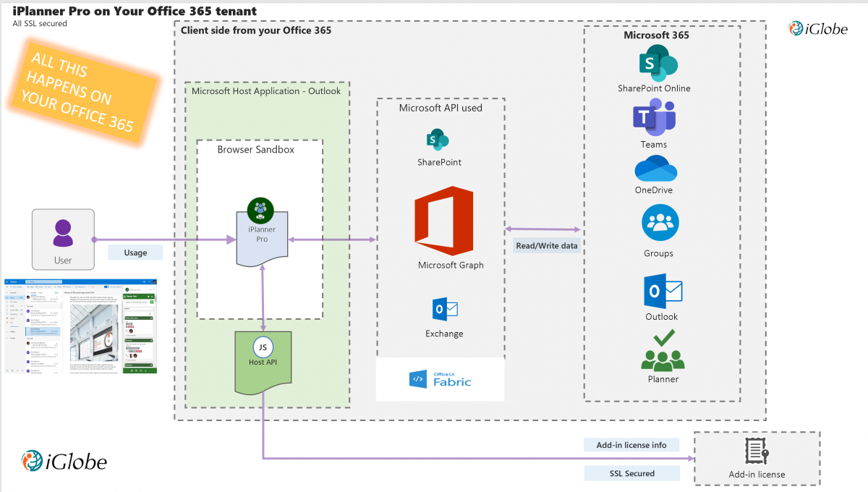Click the Usage label
The height and width of the screenshot is (492, 868).
point(135,253)
